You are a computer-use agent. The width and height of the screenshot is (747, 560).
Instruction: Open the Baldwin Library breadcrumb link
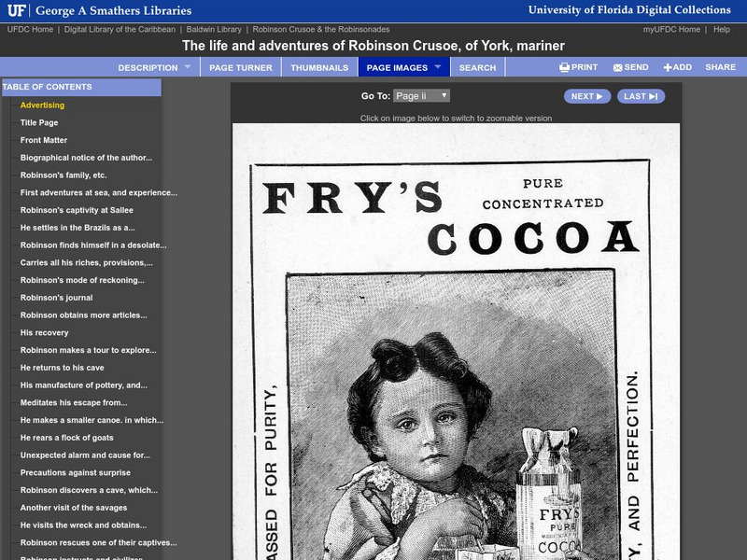[214, 29]
